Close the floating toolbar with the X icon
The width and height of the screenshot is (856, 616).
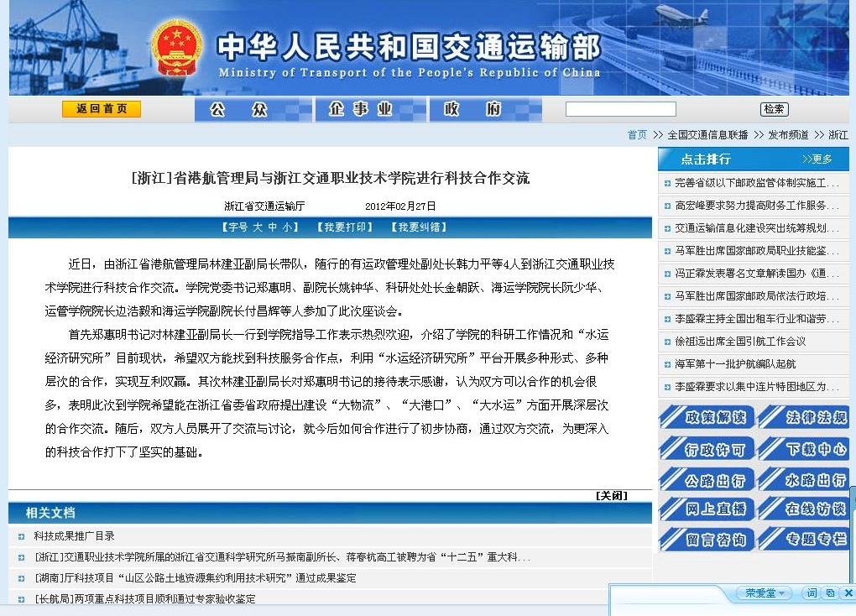tap(848, 593)
